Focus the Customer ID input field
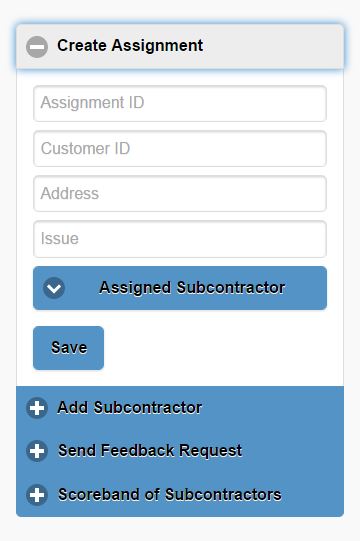The image size is (360, 541). click(180, 149)
